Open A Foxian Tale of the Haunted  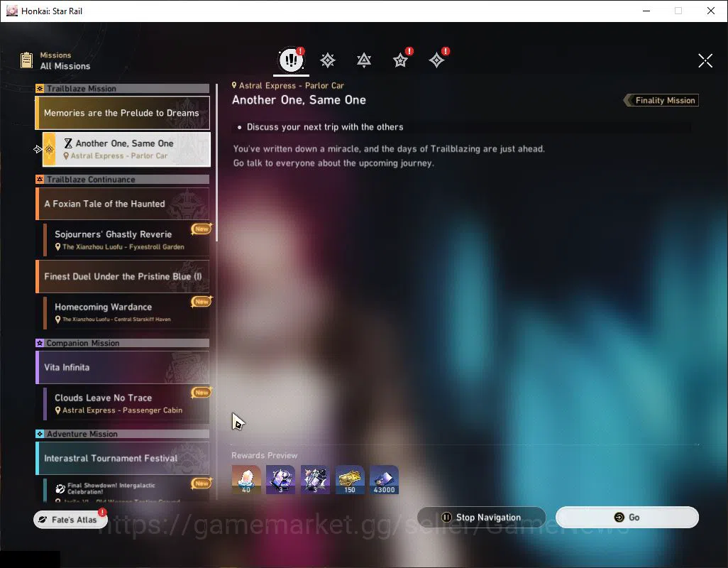123,204
